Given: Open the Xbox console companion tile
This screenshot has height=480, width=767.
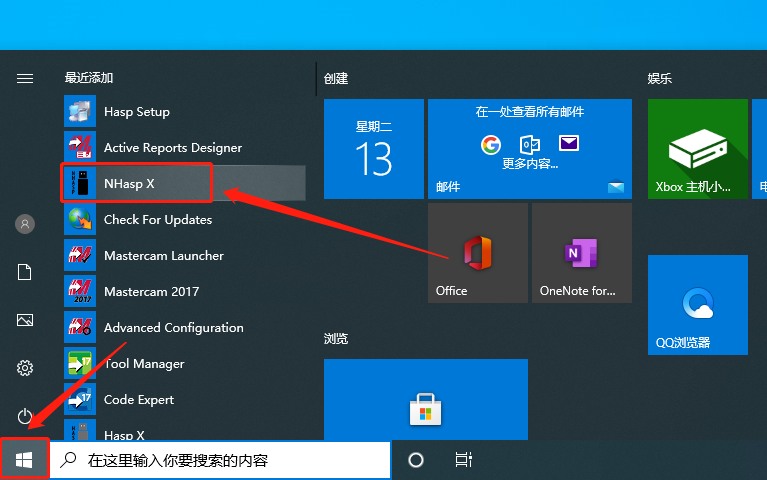Looking at the screenshot, I should tap(698, 149).
